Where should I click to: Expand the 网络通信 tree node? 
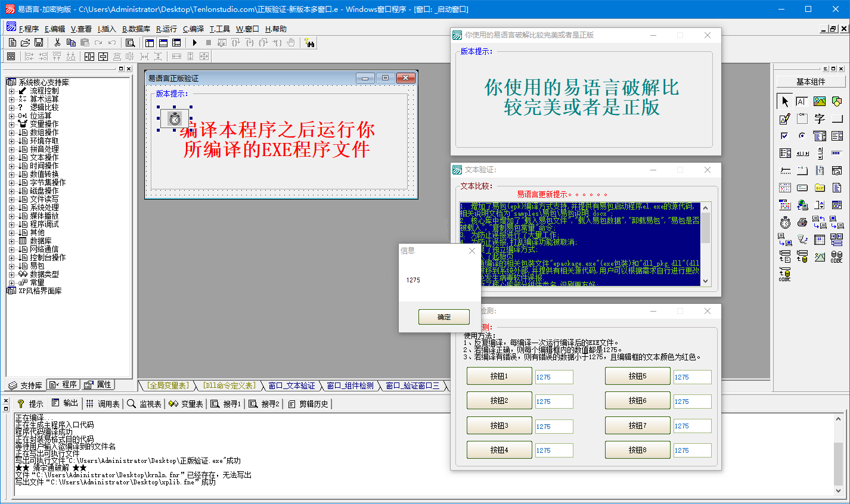coord(11,250)
